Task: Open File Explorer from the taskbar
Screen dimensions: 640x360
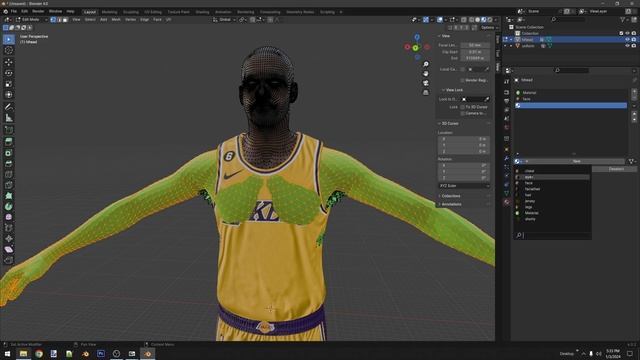Action: point(23,353)
